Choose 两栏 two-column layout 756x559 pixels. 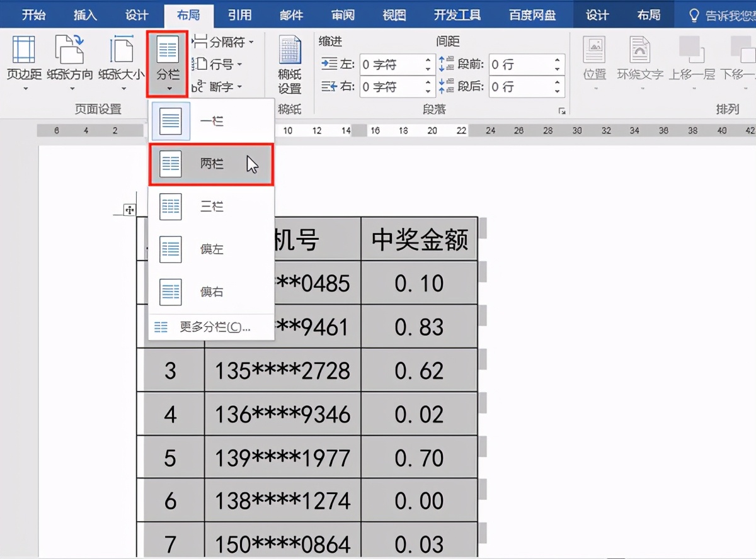[x=210, y=164]
